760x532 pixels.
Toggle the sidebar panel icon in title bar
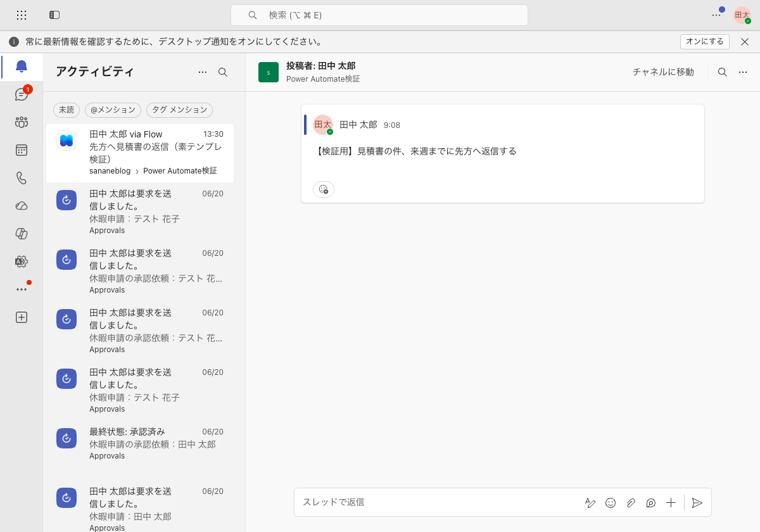pos(54,15)
